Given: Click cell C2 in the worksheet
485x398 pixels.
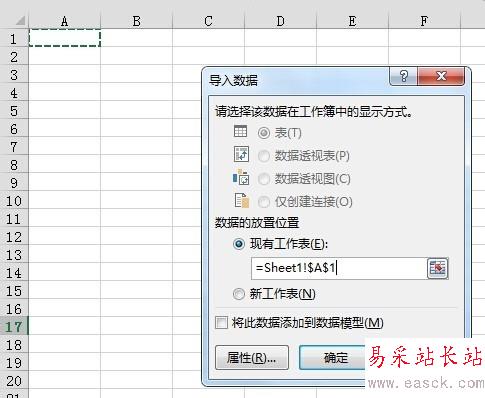Looking at the screenshot, I should tap(209, 57).
